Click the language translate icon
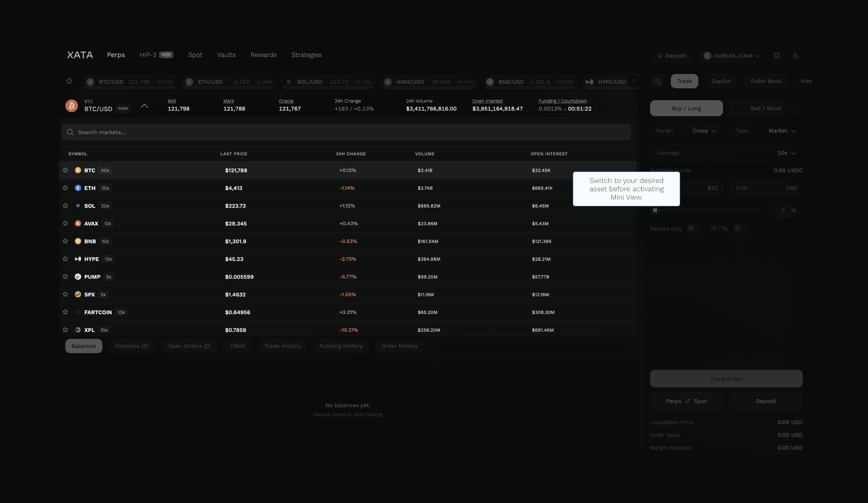The height and width of the screenshot is (503, 868). click(x=795, y=56)
